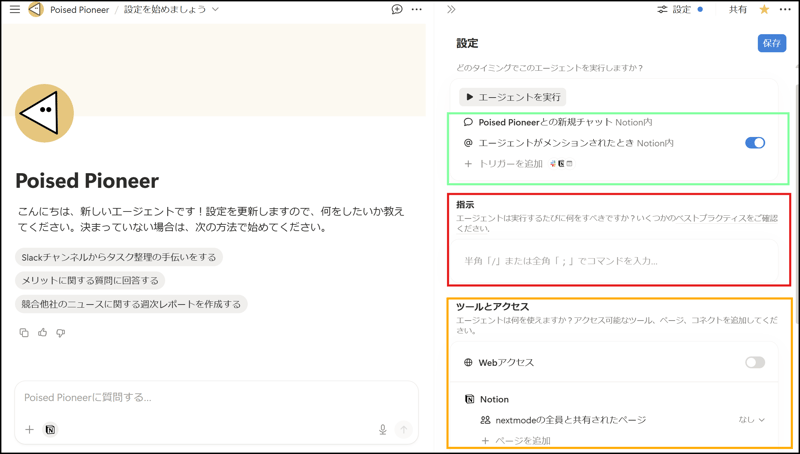Screen dimensions: 800x454
Task: Collapse the settings panel with double chevron
Action: point(451,9)
